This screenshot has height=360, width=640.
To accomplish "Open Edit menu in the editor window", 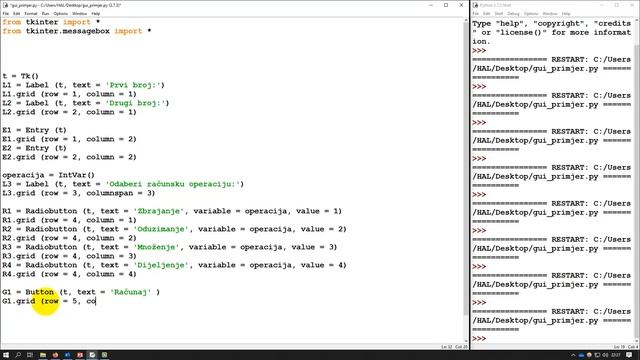I will point(16,13).
